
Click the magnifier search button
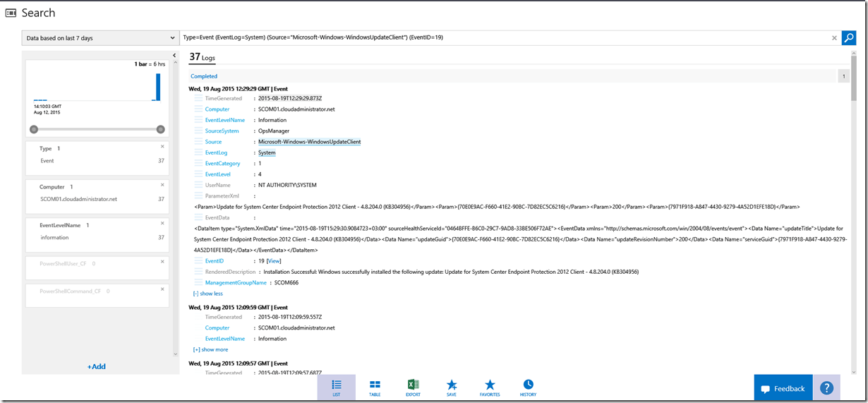848,37
